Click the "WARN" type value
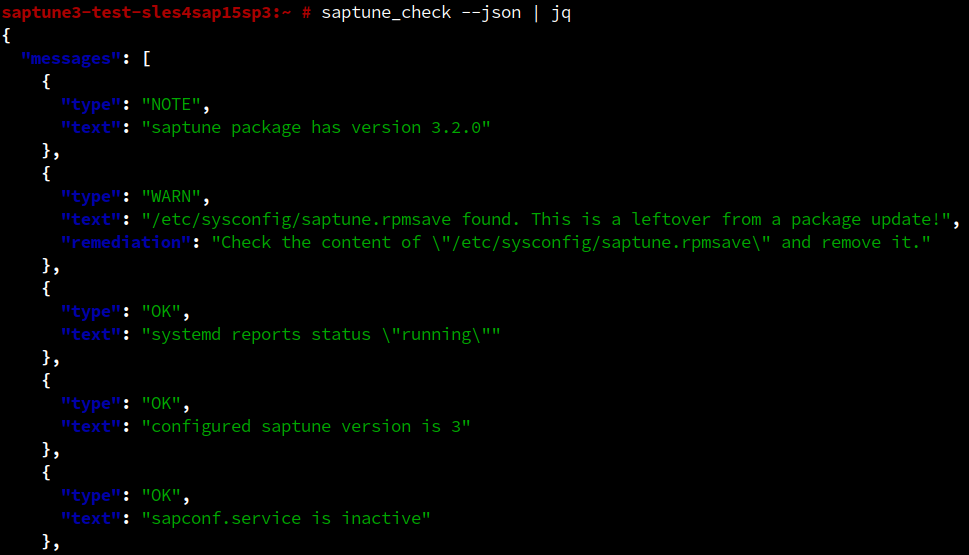The image size is (969, 555). 175,196
